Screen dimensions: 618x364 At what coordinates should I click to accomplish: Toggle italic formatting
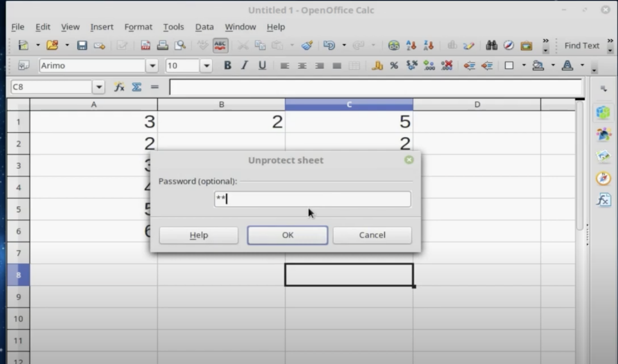(244, 66)
